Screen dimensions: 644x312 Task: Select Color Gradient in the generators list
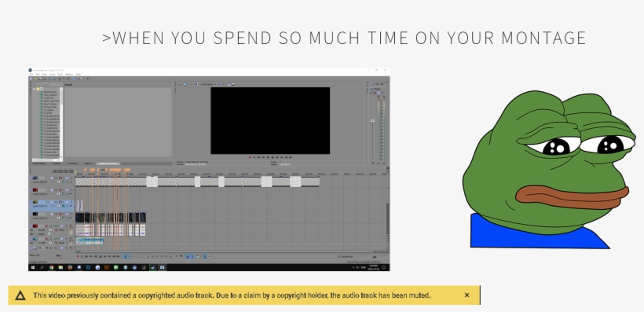point(50,95)
